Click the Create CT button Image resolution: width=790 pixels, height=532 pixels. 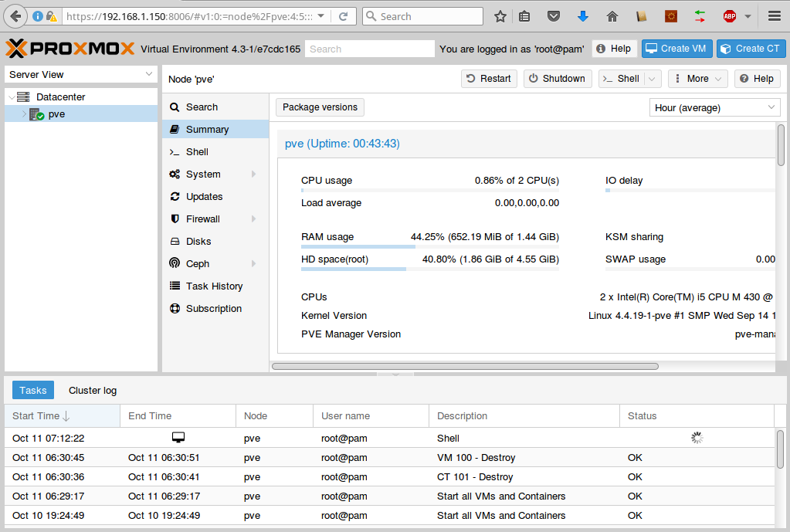(751, 49)
